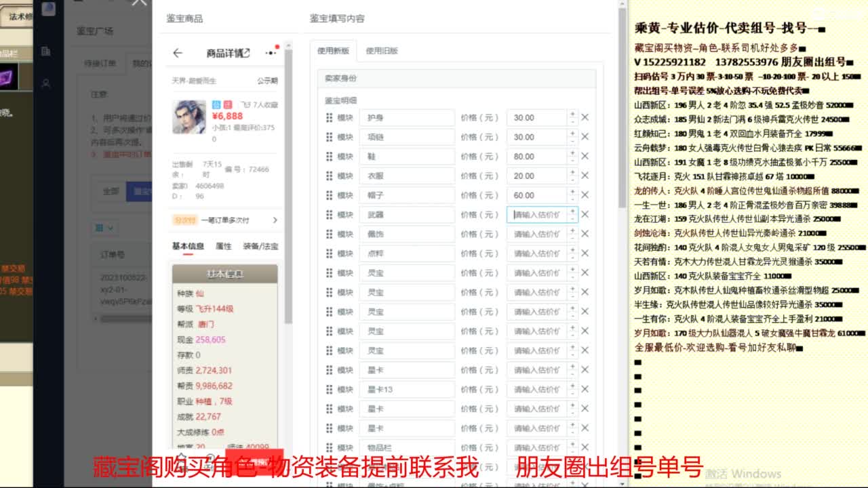Screen dimensions: 868x488
Task: Delete the 点粹 module row
Action: click(x=585, y=253)
